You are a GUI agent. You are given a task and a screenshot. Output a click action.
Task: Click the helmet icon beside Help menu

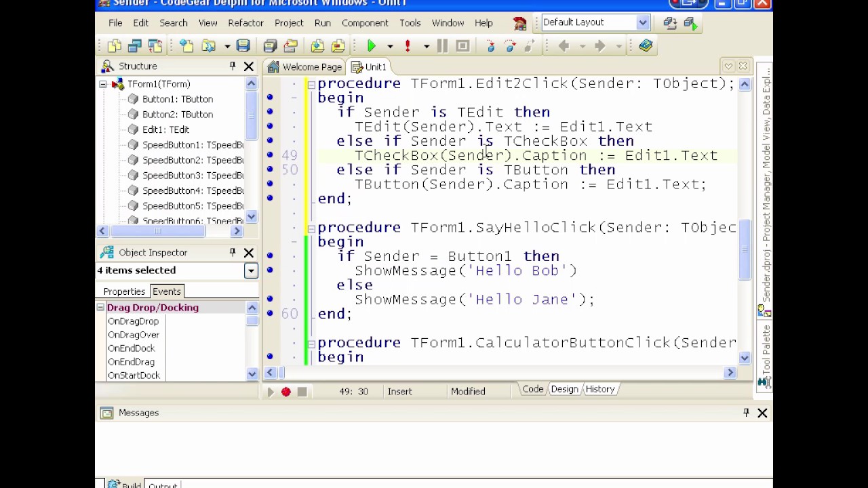coord(520,23)
